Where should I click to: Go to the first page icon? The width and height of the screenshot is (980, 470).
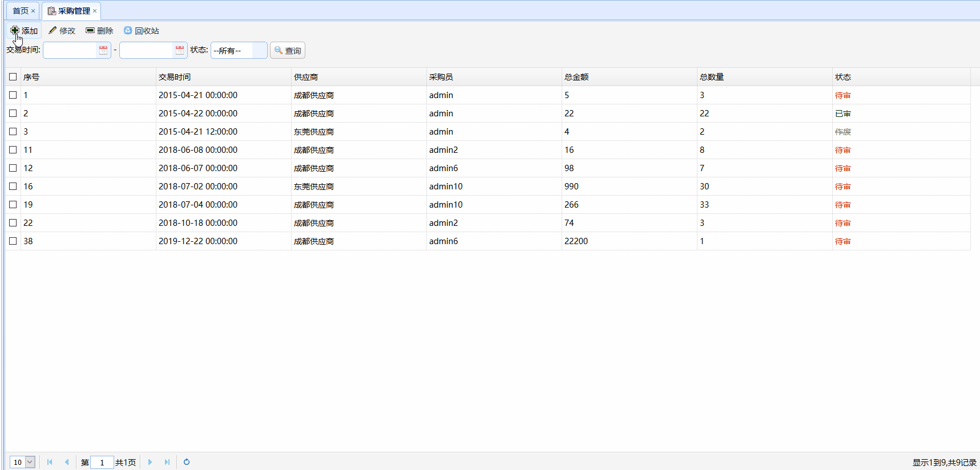click(50, 462)
